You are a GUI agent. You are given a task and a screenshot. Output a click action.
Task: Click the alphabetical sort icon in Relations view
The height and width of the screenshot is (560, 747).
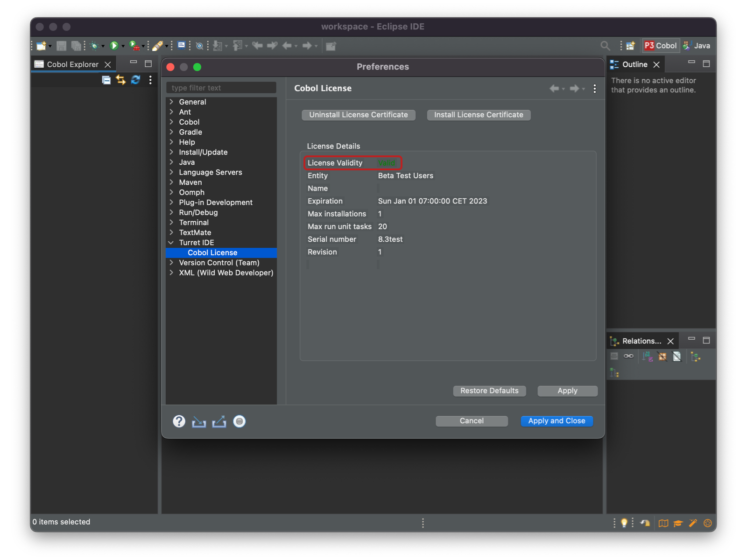(648, 357)
